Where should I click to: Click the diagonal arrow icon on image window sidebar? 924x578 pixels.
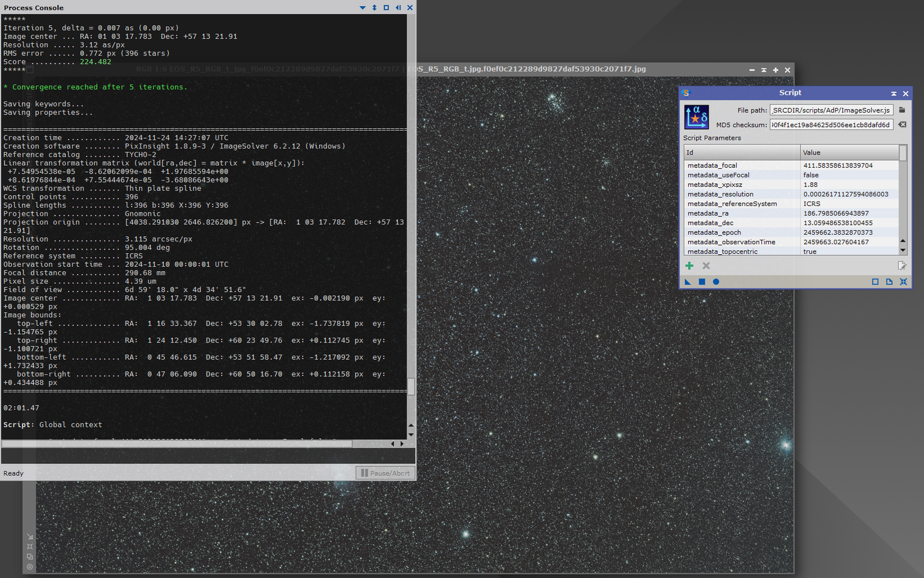30,537
